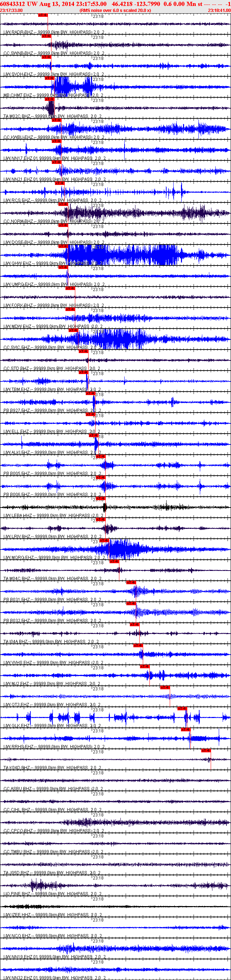231x980 pixels.
Task: Click the station label 'UW NN21 EHZ 01'
Action: 21,180
